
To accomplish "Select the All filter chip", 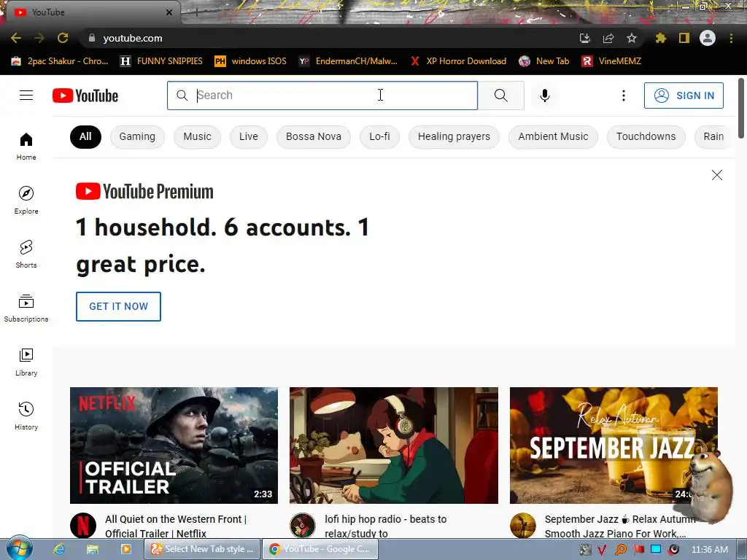I will (x=85, y=136).
